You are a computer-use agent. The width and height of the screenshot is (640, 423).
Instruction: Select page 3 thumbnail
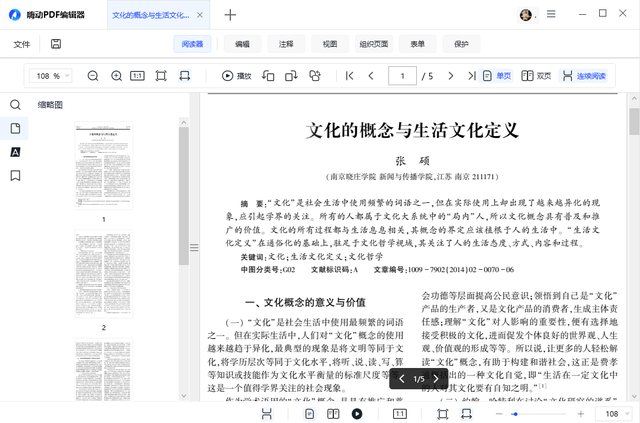click(104, 370)
